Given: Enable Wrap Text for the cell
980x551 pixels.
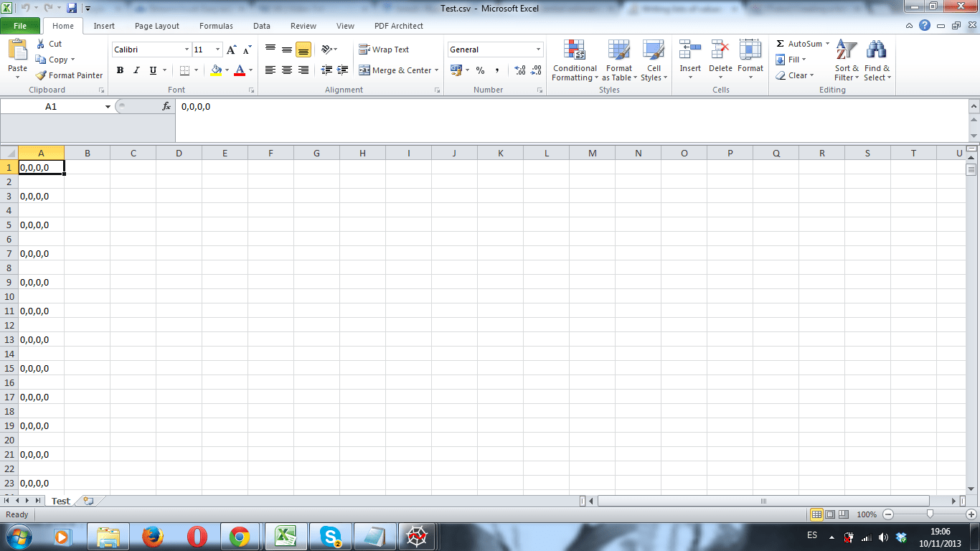Looking at the screenshot, I should 385,49.
